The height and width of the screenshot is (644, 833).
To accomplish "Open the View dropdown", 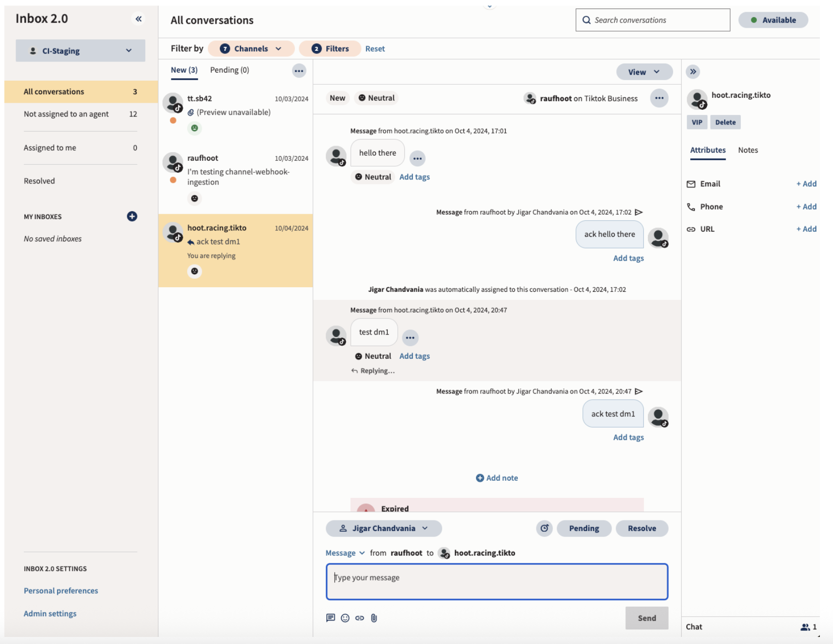I will (644, 72).
